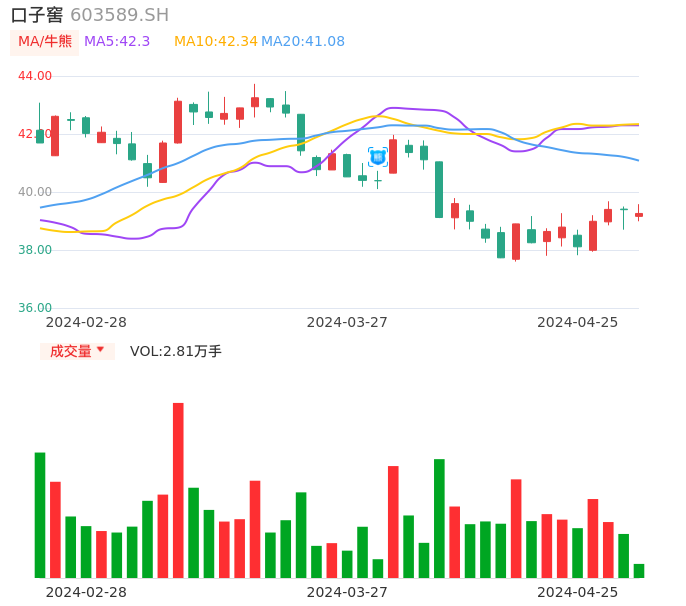This screenshot has width=686, height=606.
Task: Click the 2024-02-28 date on the price axis
Action: tap(86, 322)
